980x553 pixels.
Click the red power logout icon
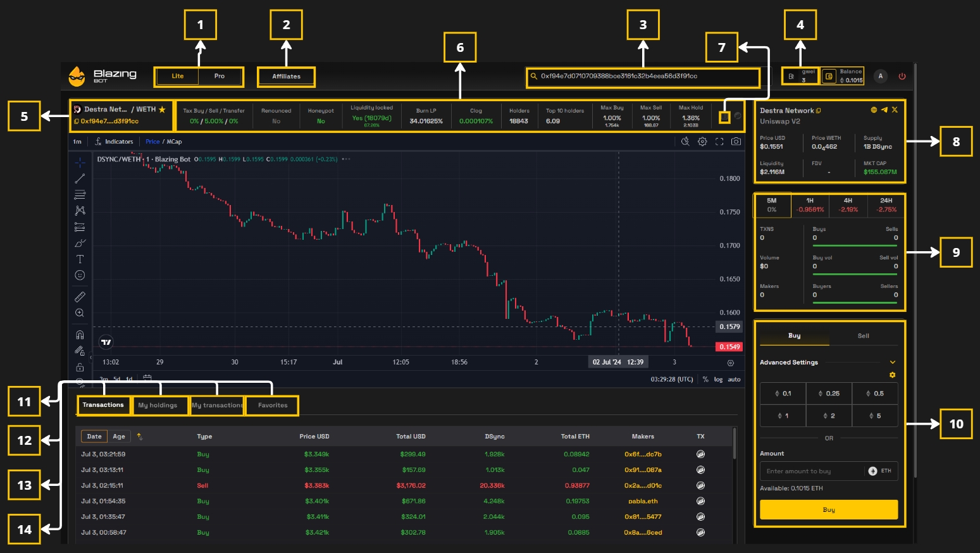[902, 77]
